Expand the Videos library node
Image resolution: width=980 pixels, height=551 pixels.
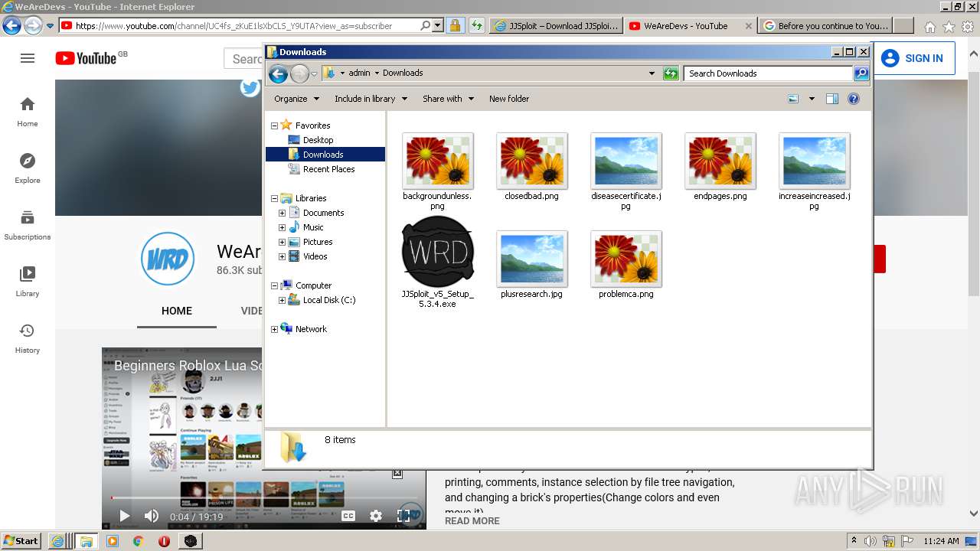(x=282, y=256)
